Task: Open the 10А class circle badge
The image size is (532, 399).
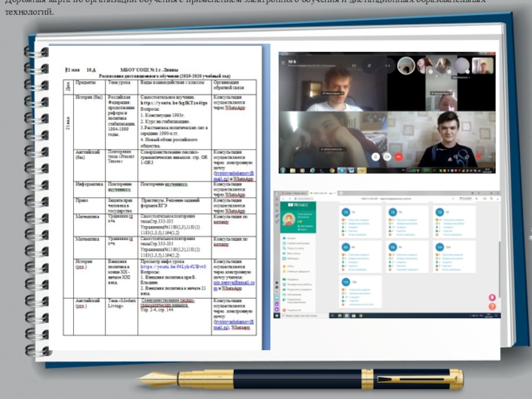Action: point(440,247)
